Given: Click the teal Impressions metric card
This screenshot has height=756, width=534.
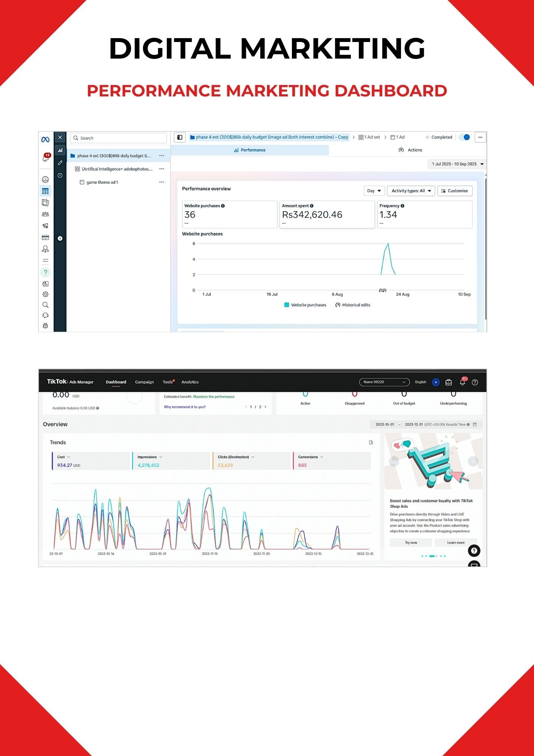Looking at the screenshot, I should (x=171, y=461).
